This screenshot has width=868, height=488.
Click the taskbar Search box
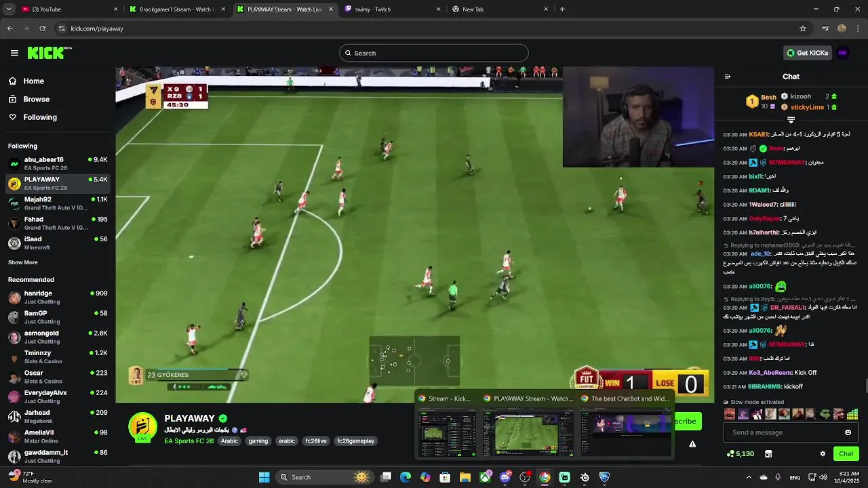pyautogui.click(x=324, y=477)
